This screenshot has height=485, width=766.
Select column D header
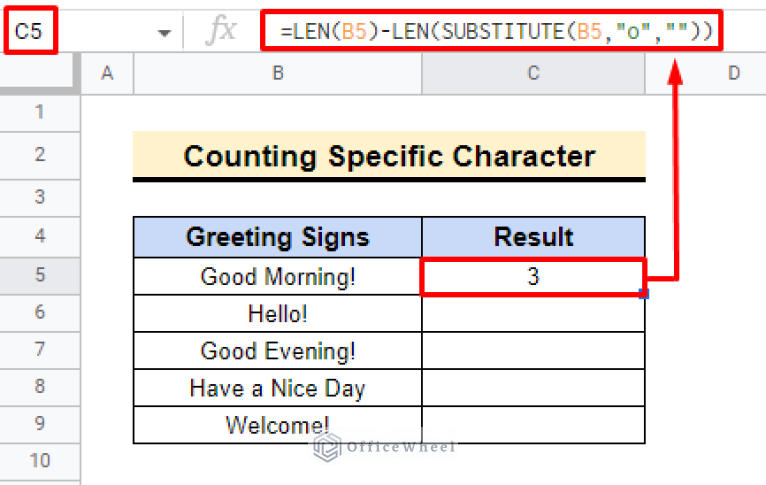(733, 73)
